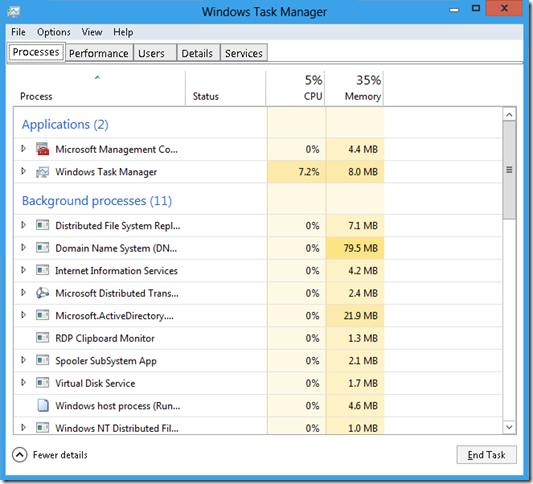Click the Windows Task Manager row icon
533x484 pixels.
point(42,172)
